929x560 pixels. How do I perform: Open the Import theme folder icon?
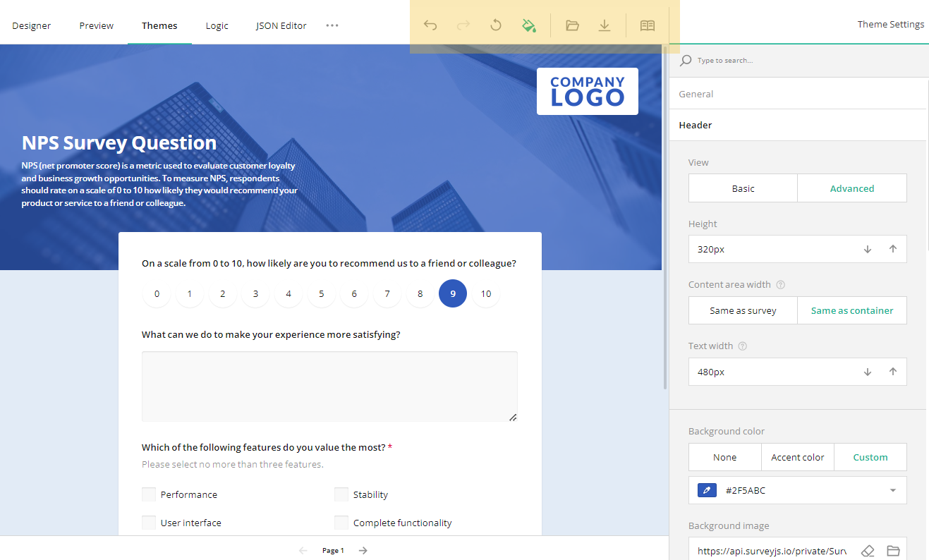point(572,25)
